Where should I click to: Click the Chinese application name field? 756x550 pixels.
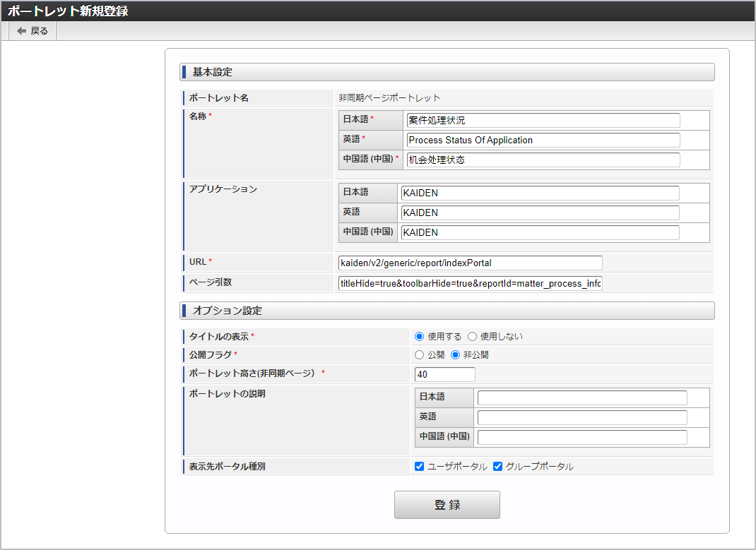(x=540, y=233)
